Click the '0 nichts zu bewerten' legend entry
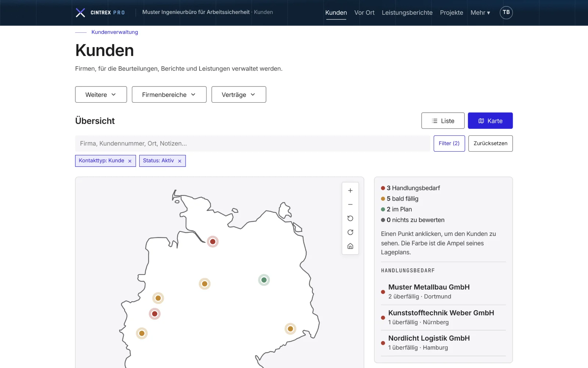This screenshot has width=588, height=368. [413, 220]
